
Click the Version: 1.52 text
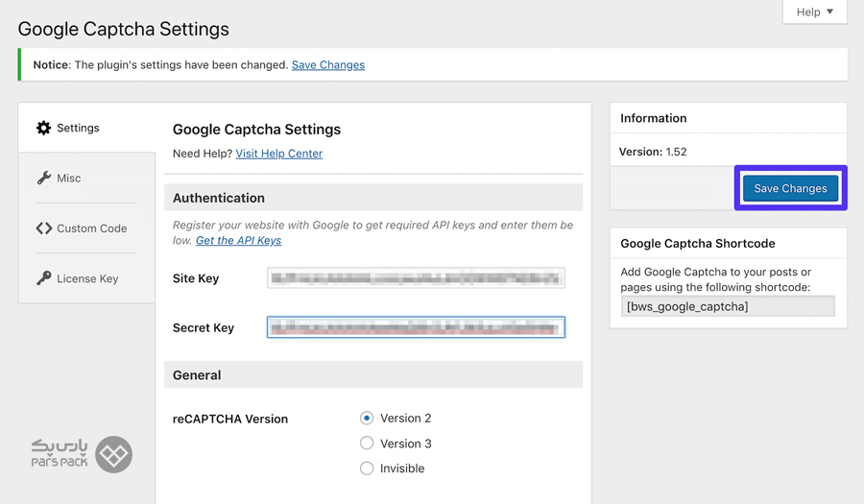[x=653, y=152]
